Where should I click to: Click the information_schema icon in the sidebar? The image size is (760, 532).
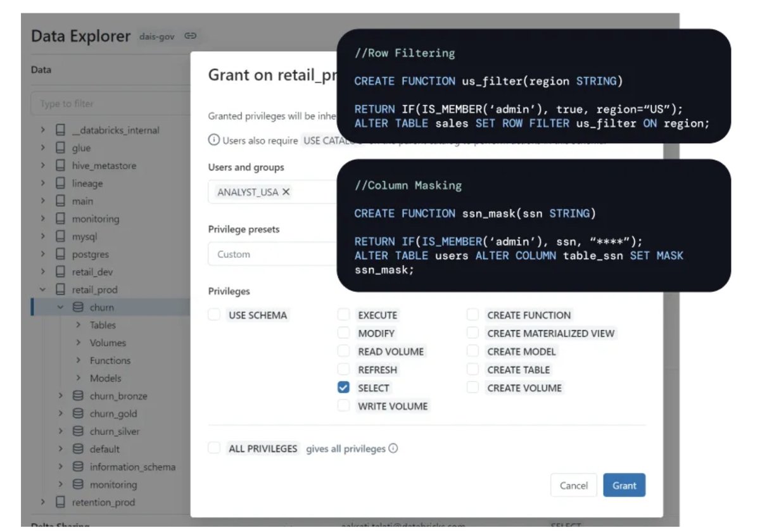(77, 467)
